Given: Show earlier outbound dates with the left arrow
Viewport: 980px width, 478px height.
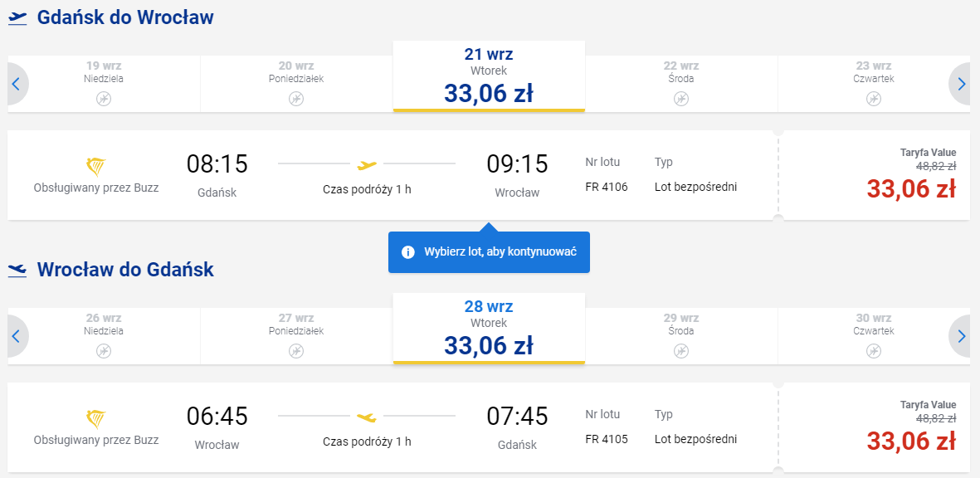Looking at the screenshot, I should 17,84.
